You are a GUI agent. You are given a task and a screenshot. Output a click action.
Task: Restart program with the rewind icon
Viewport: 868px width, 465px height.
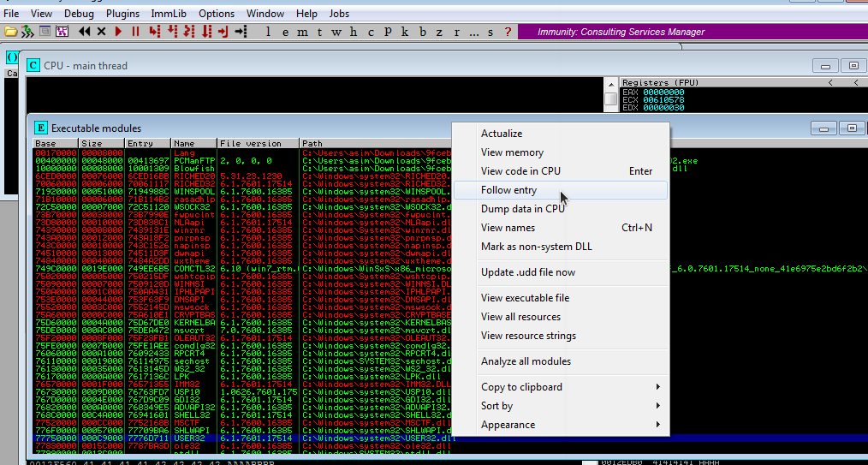[84, 32]
